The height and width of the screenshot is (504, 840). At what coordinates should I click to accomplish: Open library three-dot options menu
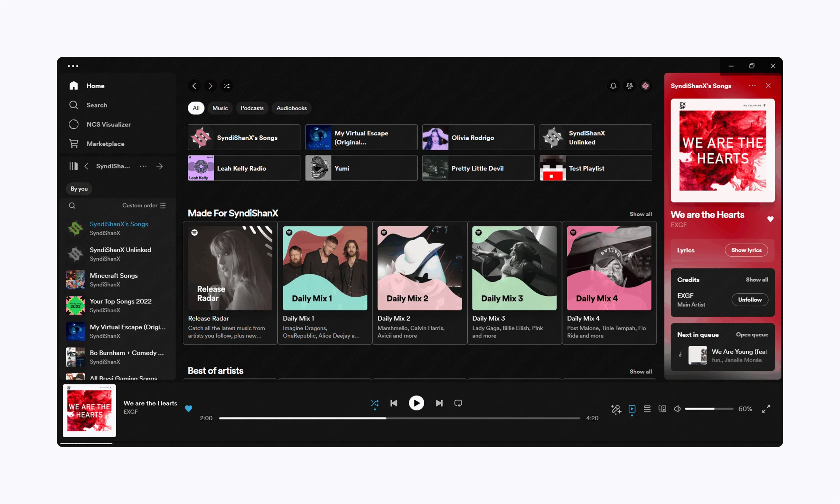coord(143,166)
